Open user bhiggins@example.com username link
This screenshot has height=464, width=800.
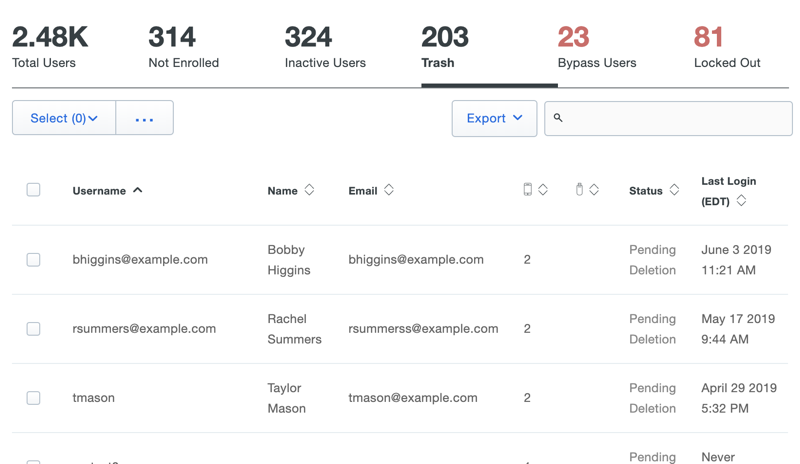[x=140, y=260]
